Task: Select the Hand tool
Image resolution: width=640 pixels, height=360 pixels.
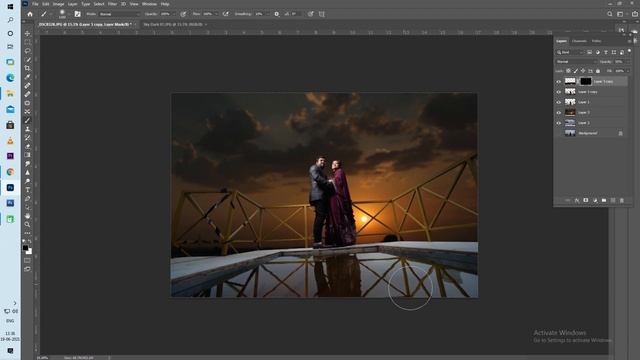Action: tap(27, 216)
